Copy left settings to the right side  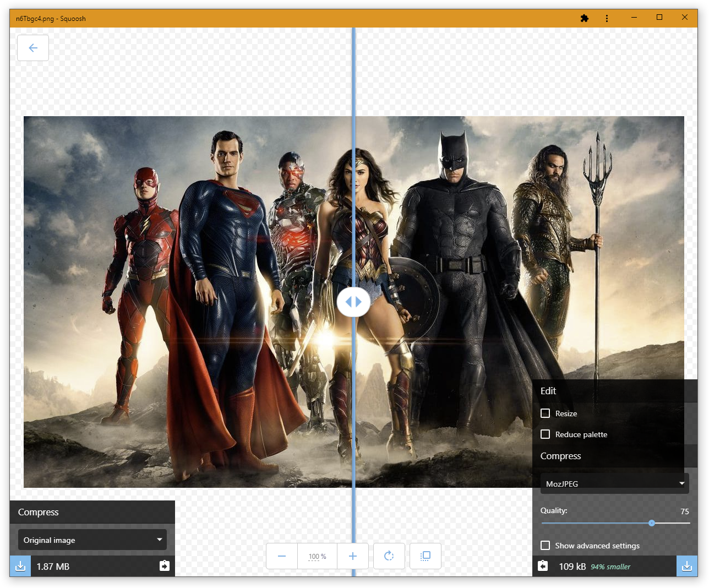(164, 566)
